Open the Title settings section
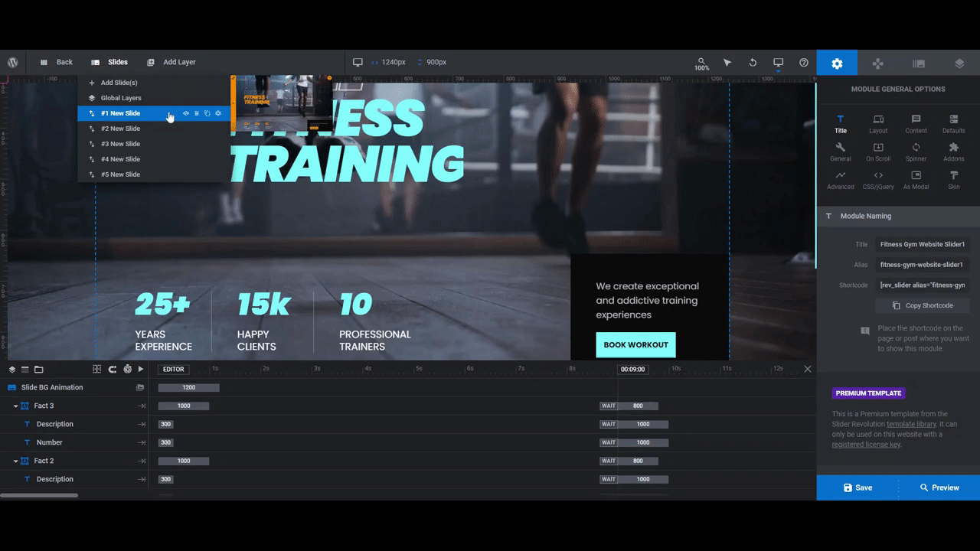Image resolution: width=980 pixels, height=551 pixels. (841, 124)
